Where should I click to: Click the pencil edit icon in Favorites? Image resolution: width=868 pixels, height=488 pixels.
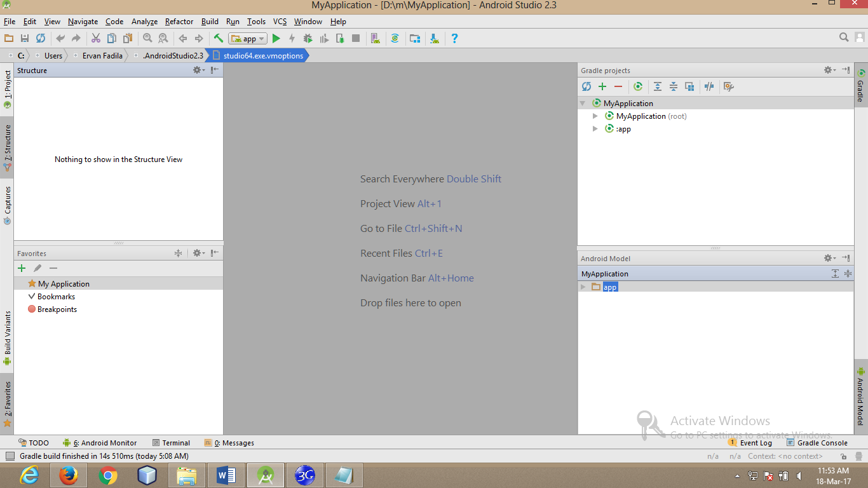coord(37,268)
